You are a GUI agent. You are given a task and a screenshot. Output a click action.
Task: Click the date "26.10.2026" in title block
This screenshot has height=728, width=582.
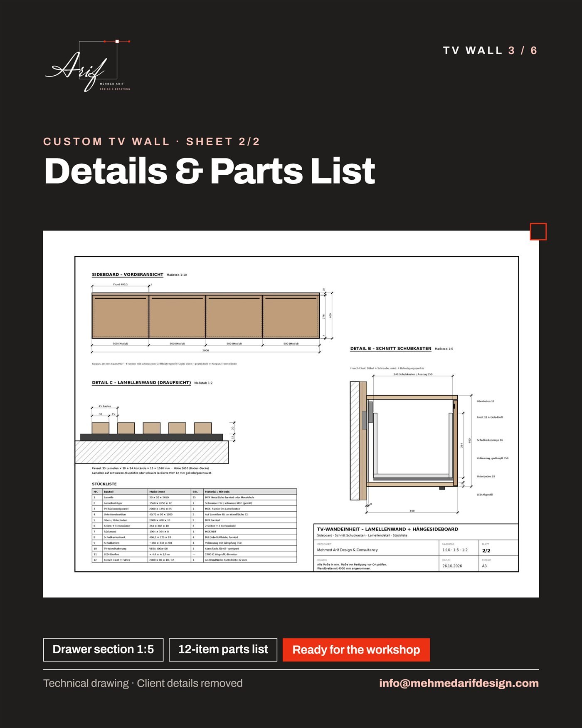(x=452, y=566)
